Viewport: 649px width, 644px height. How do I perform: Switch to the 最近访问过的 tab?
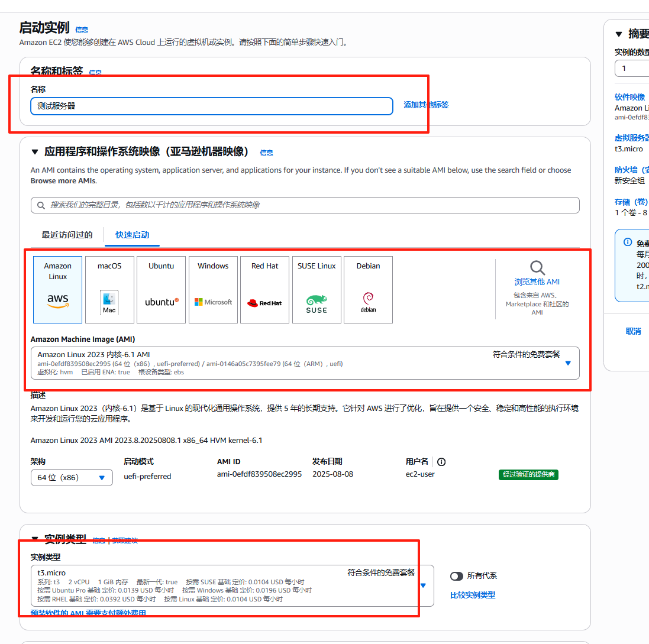click(x=67, y=235)
